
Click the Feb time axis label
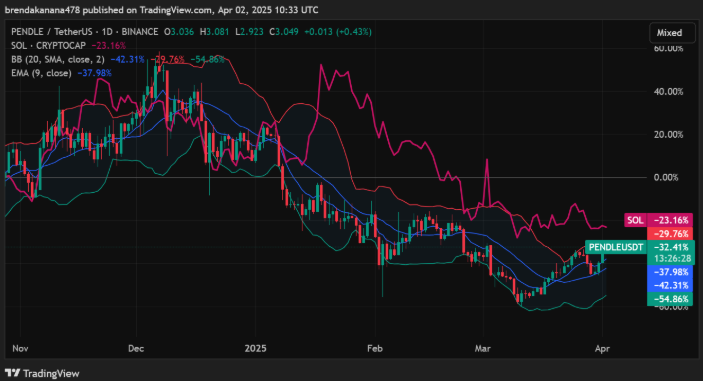[x=375, y=348]
